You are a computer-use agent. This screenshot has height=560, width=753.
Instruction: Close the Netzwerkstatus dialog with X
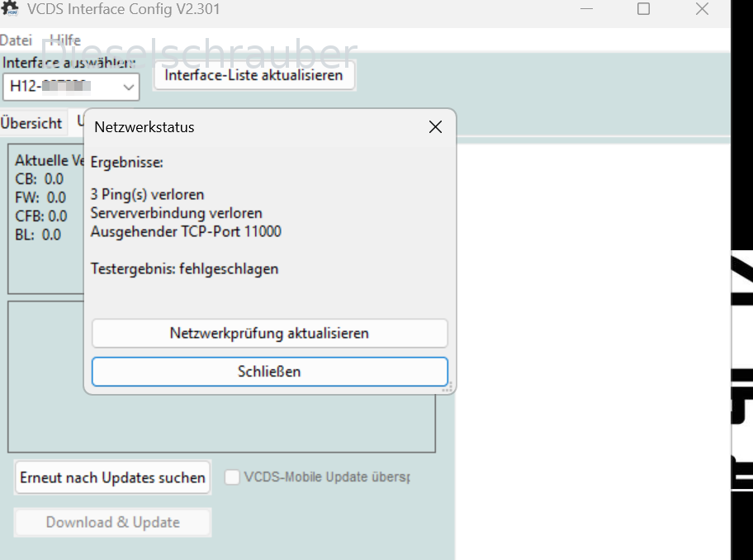(x=435, y=127)
